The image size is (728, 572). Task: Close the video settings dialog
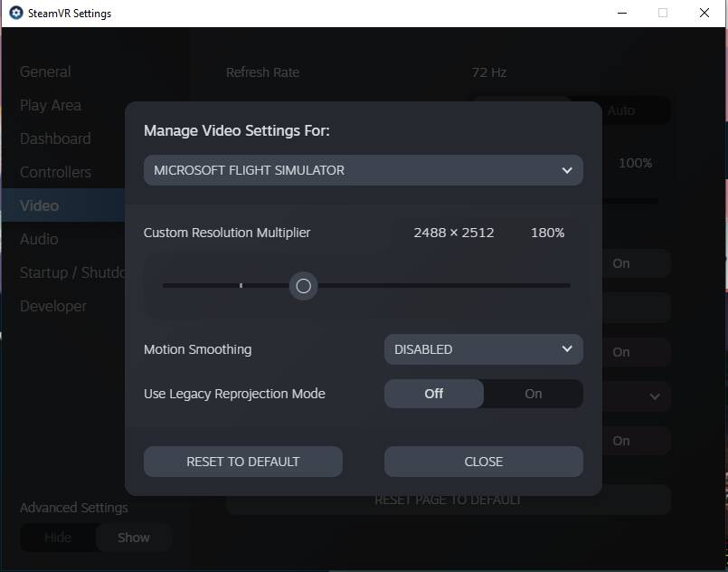(483, 462)
